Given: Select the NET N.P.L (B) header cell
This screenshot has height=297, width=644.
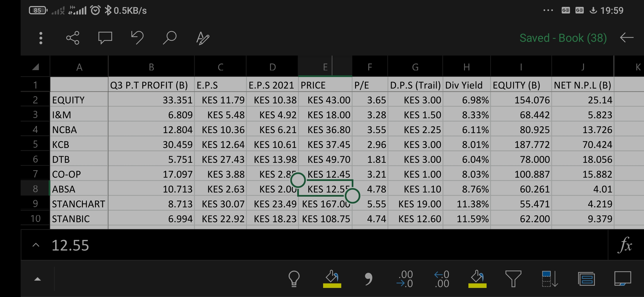Looking at the screenshot, I should (x=583, y=85).
